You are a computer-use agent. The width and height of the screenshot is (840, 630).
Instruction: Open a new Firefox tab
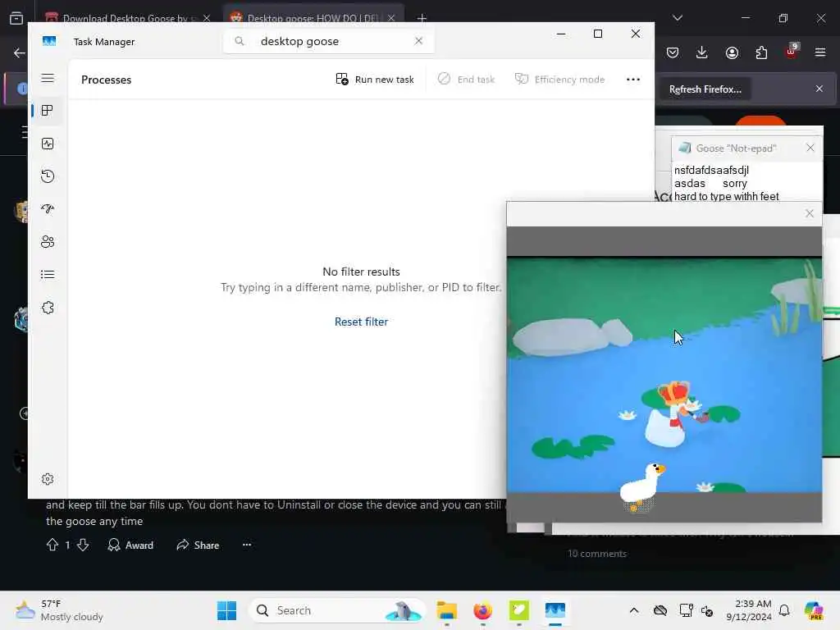point(422,18)
